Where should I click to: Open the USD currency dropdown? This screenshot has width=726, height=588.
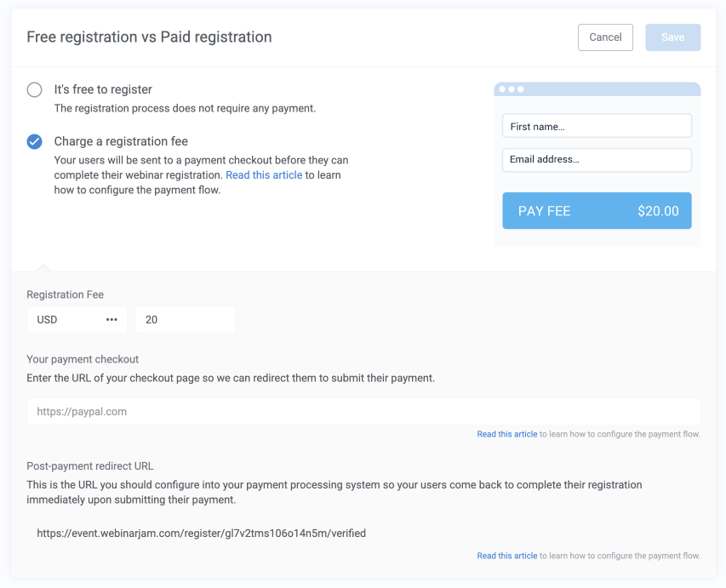(x=77, y=319)
